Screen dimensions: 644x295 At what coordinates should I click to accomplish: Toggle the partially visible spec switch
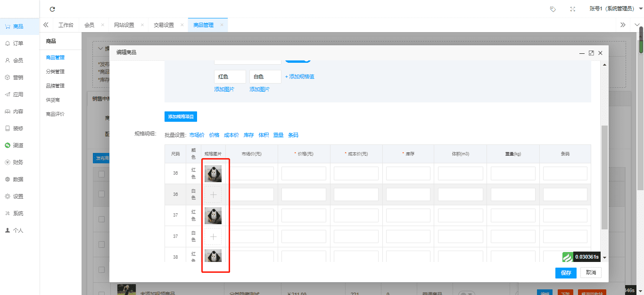(297, 60)
